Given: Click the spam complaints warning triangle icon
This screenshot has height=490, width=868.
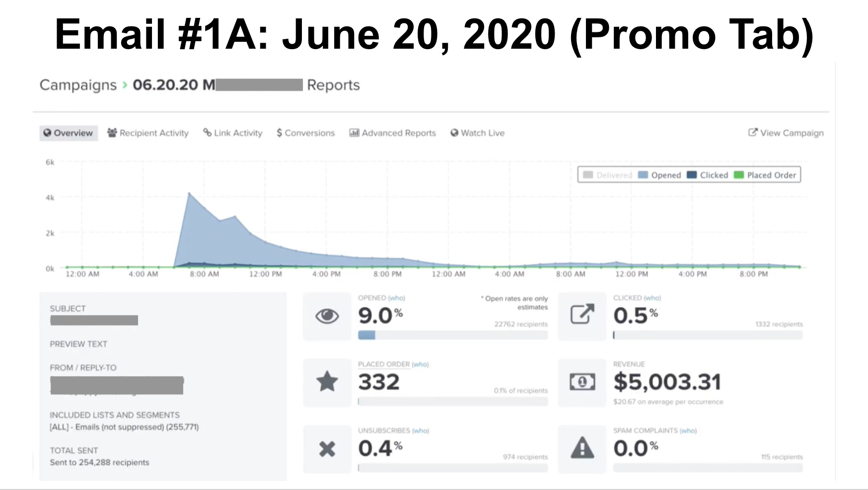Looking at the screenshot, I should [x=582, y=448].
